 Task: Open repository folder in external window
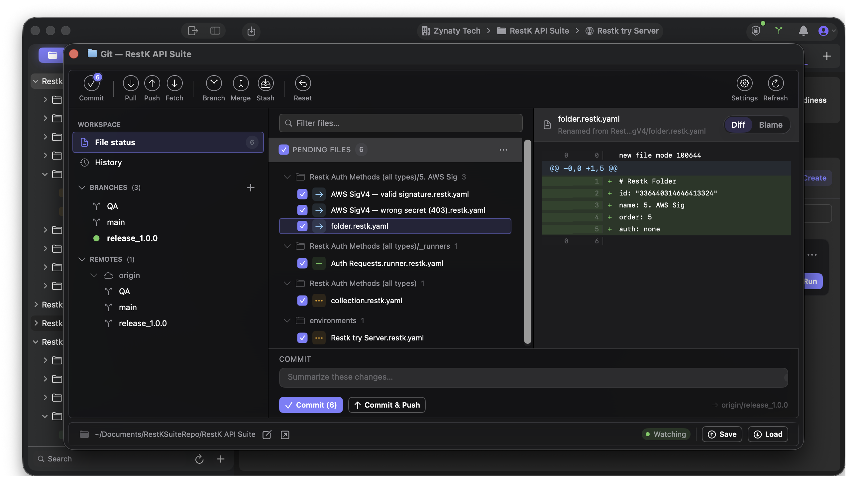pyautogui.click(x=285, y=435)
